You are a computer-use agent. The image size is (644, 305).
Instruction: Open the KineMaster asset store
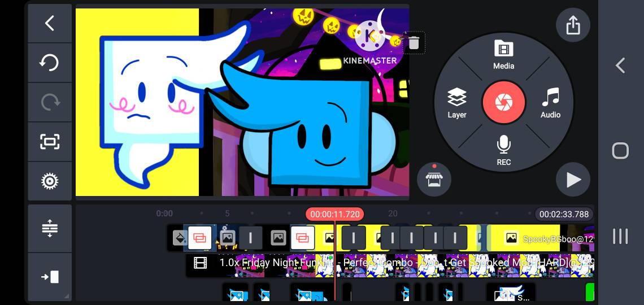[x=434, y=179]
